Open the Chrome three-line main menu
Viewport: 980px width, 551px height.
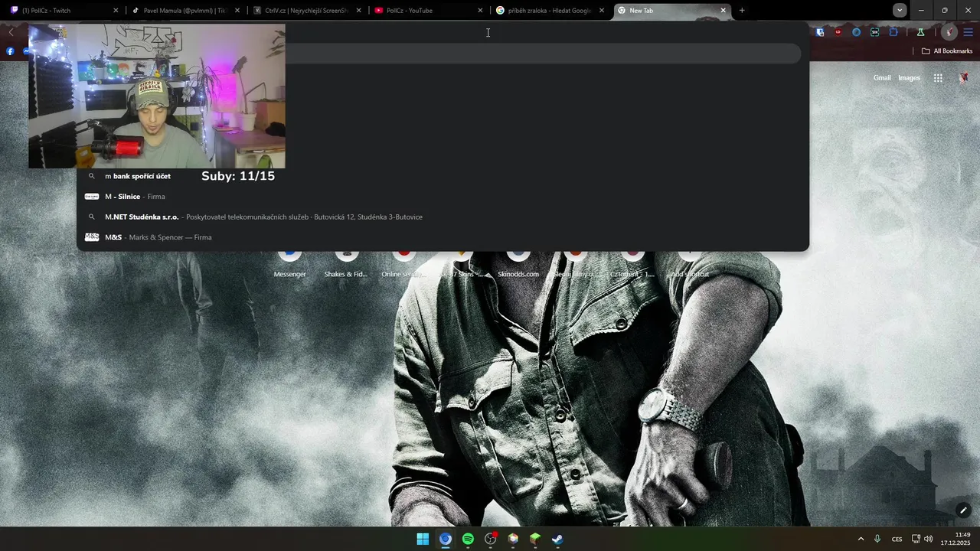pos(969,32)
